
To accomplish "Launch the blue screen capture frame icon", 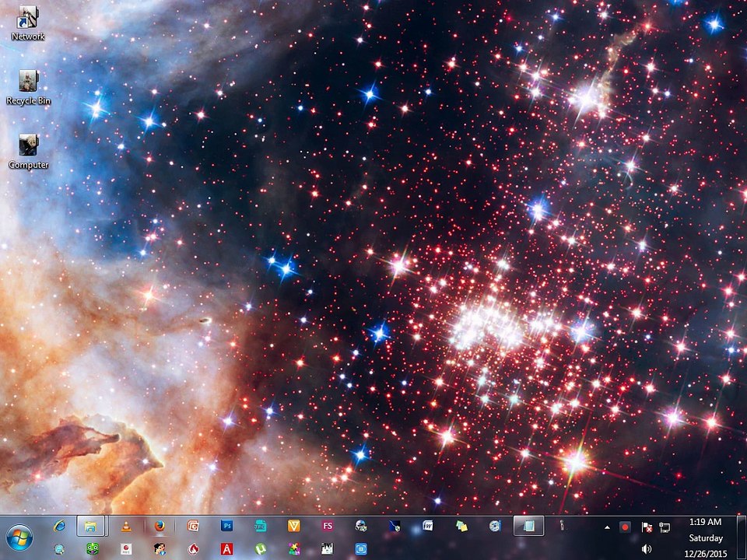I will point(360,549).
